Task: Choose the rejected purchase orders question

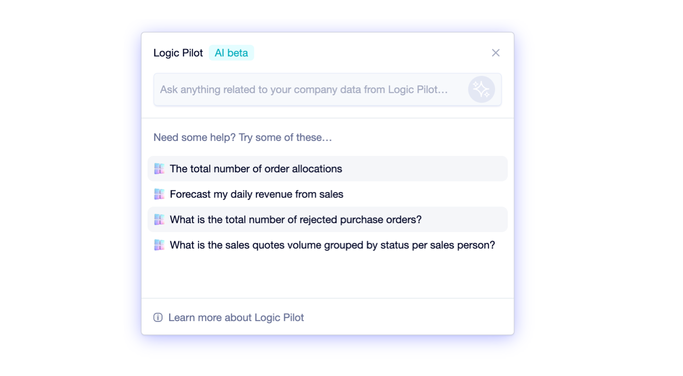Action: click(328, 219)
